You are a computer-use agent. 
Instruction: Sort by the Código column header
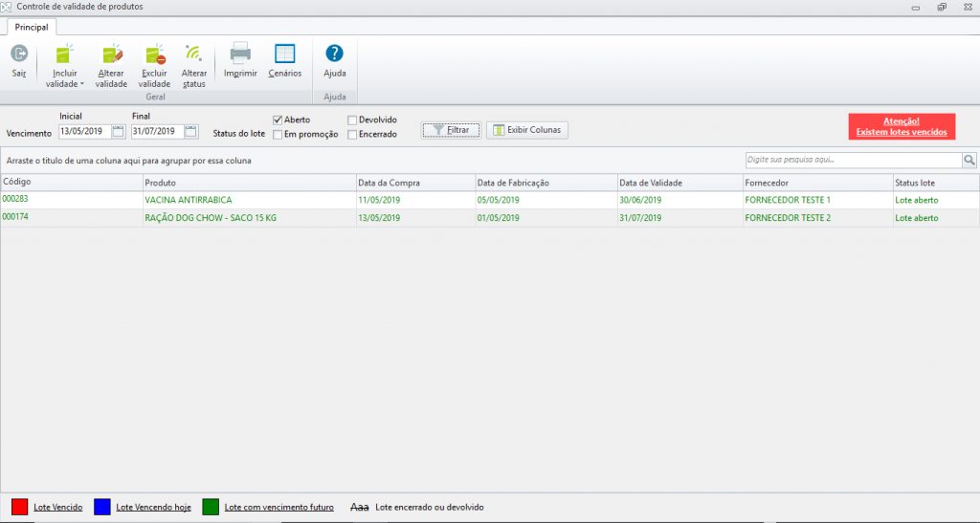coord(71,183)
